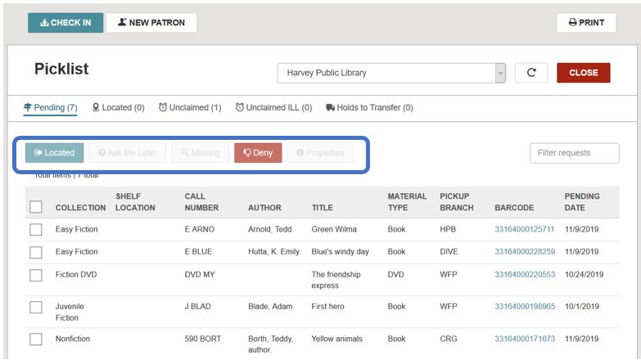Open the Unclaimed ILL (0) tab
The width and height of the screenshot is (641, 364).
pyautogui.click(x=273, y=108)
